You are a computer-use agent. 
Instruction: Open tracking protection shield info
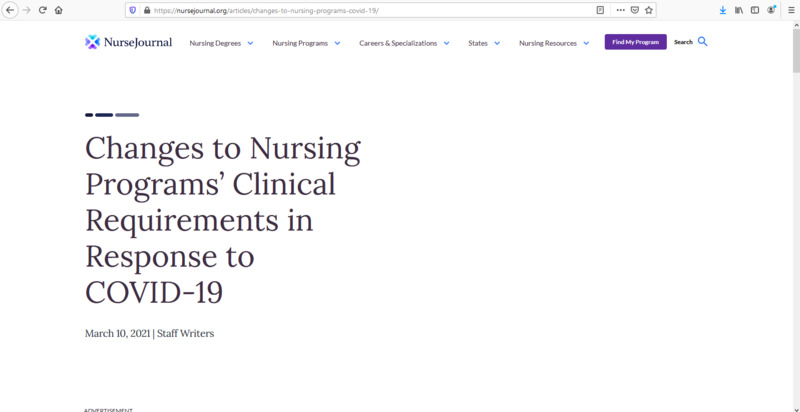coord(133,10)
